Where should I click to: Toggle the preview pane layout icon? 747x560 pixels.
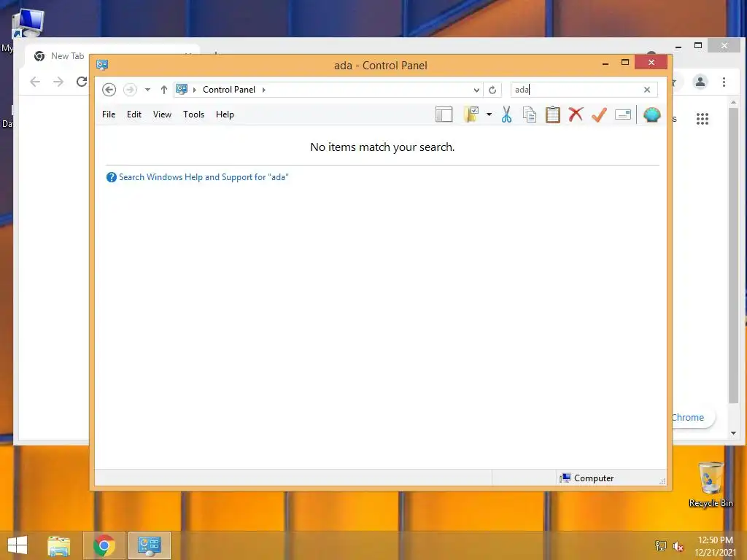(444, 114)
